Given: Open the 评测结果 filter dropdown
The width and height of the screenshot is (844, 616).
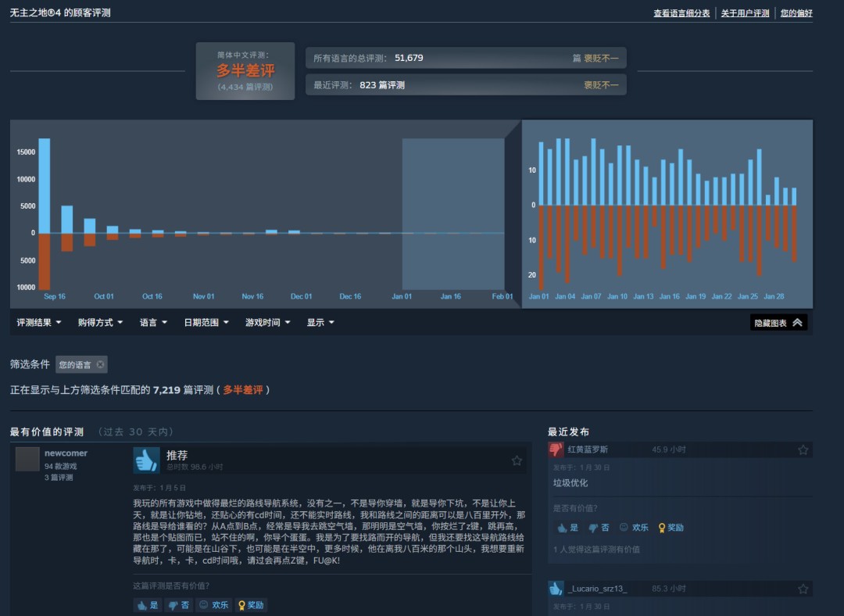Looking at the screenshot, I should pyautogui.click(x=37, y=322).
